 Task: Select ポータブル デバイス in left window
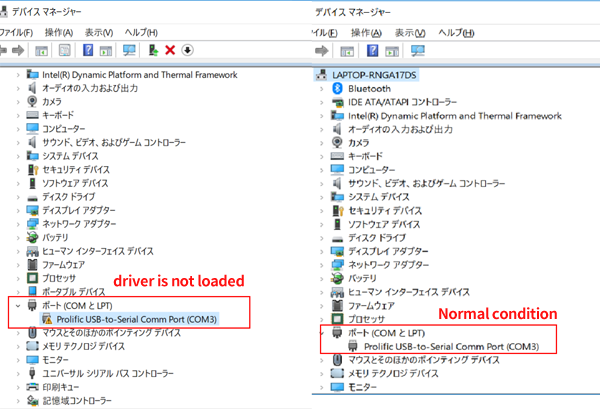73,292
